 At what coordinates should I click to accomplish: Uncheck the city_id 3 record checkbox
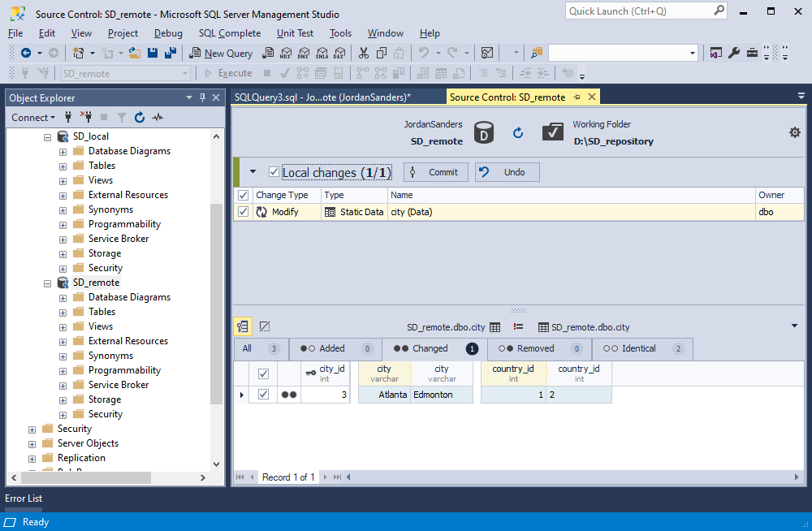(x=263, y=395)
